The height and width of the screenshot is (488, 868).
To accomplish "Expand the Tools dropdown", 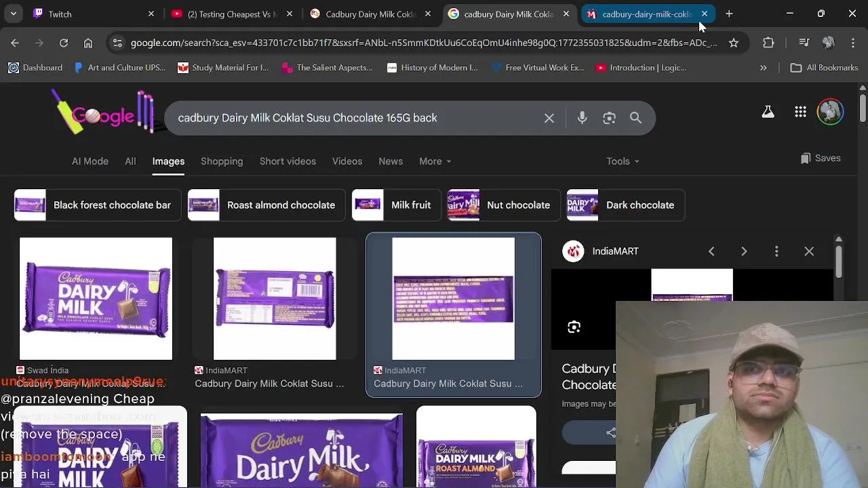I will click(x=623, y=161).
